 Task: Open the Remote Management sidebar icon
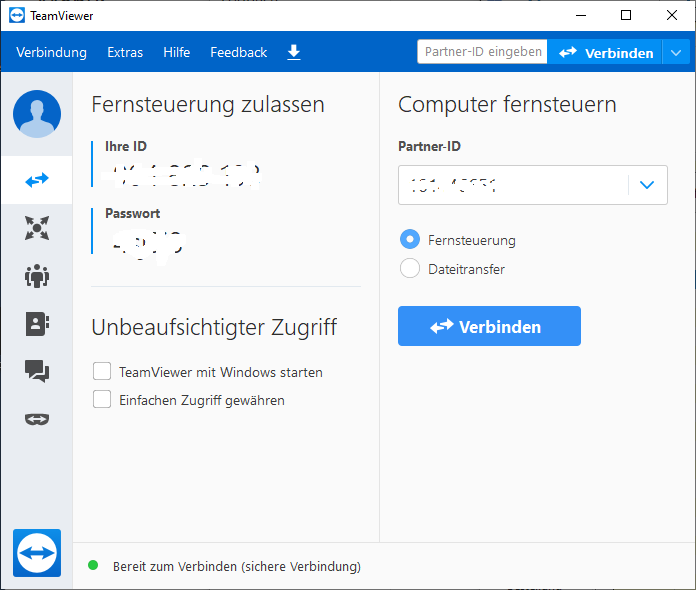pos(37,228)
